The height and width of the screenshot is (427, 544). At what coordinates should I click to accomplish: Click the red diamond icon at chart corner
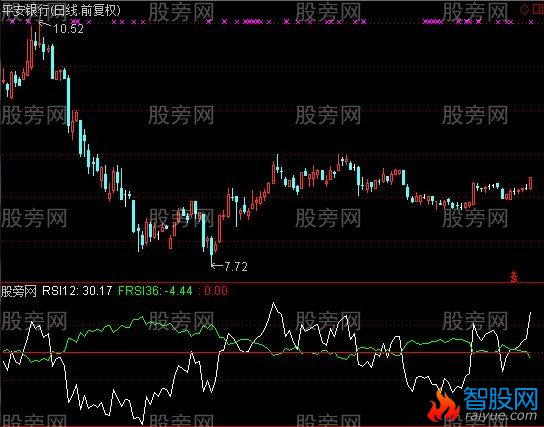tap(525, 9)
